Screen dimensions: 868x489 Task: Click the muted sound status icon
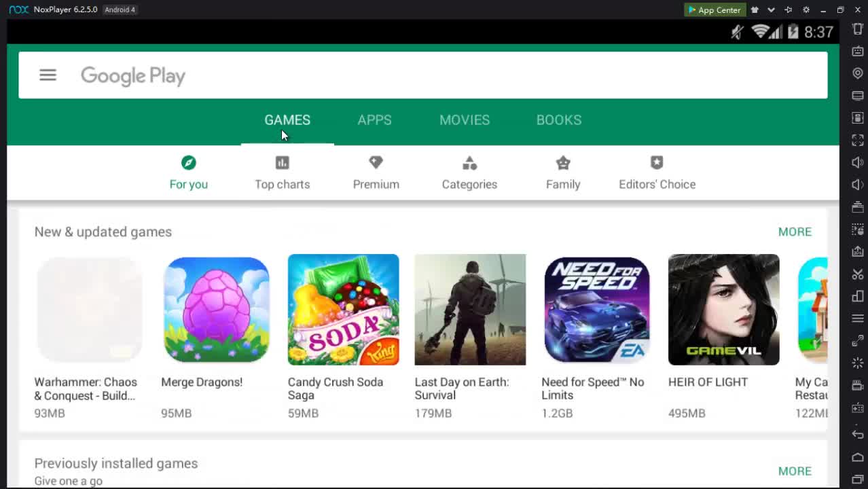pos(738,32)
